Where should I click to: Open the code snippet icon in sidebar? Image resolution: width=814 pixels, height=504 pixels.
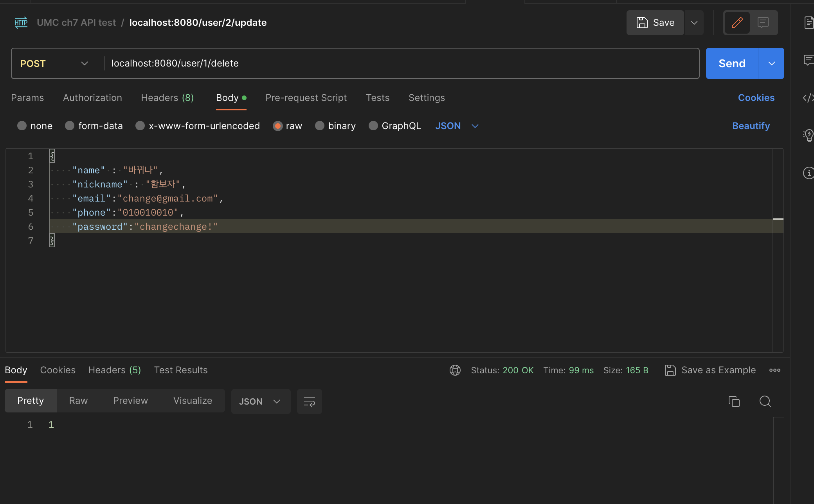[x=809, y=98]
